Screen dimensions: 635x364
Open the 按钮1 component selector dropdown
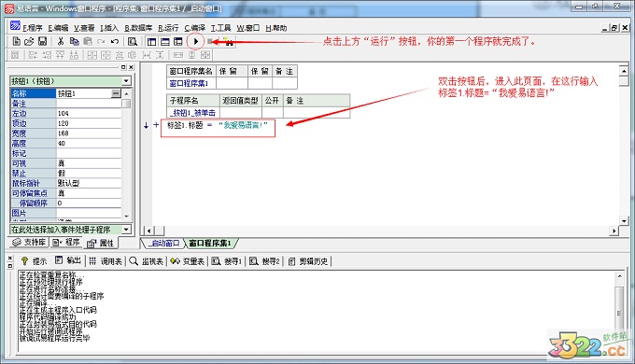[x=127, y=81]
